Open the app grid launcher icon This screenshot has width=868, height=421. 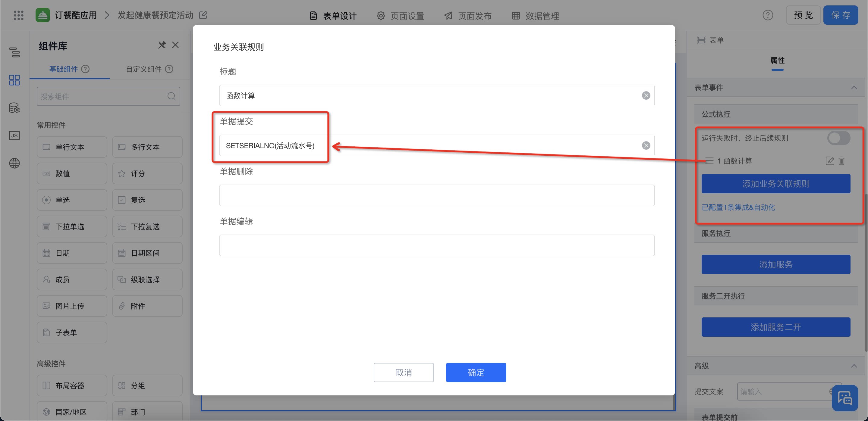[18, 15]
